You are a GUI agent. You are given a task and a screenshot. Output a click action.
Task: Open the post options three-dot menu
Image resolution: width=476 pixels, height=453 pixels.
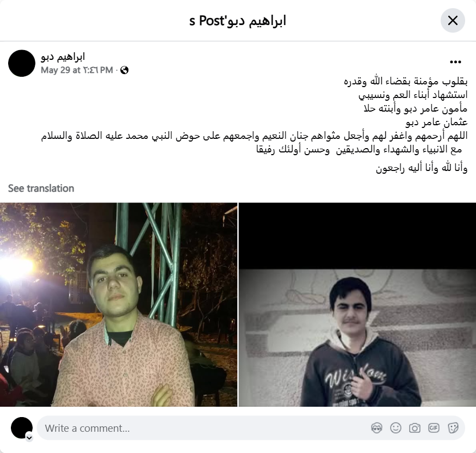(455, 62)
